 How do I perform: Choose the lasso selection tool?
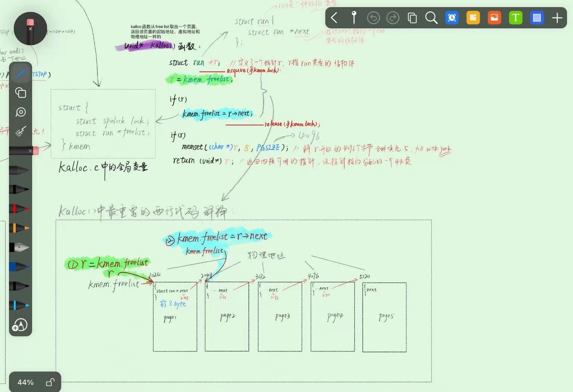point(21,112)
